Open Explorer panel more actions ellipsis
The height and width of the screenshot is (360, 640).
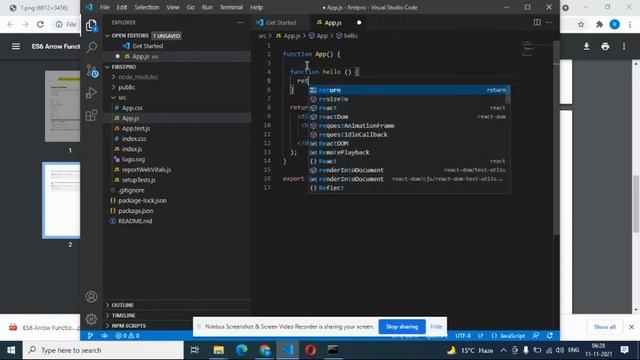tap(240, 22)
